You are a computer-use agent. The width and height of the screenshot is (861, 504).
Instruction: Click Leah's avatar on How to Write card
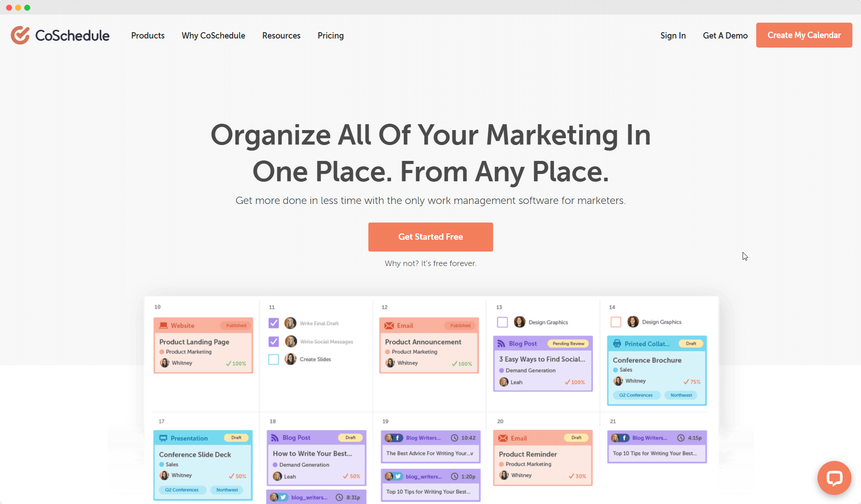click(278, 476)
